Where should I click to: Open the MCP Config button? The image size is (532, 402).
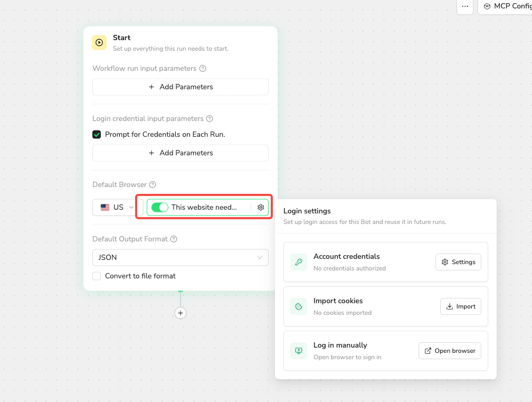(x=505, y=6)
